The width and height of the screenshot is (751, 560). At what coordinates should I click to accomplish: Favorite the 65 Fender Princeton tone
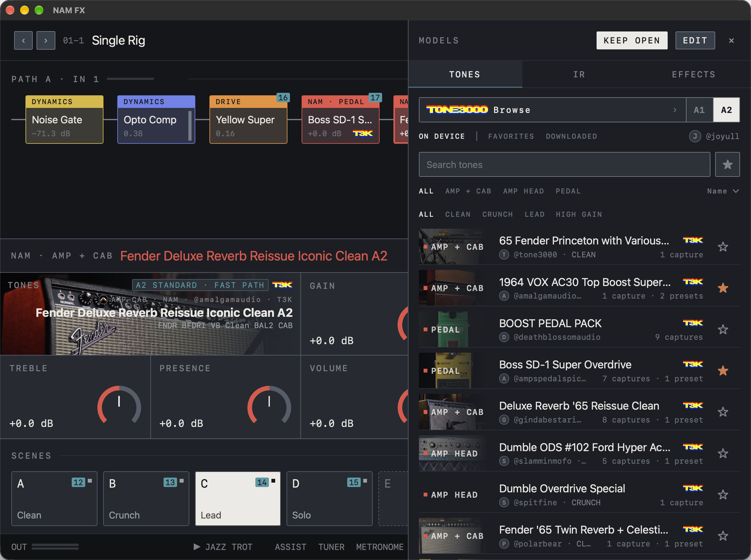(x=723, y=247)
